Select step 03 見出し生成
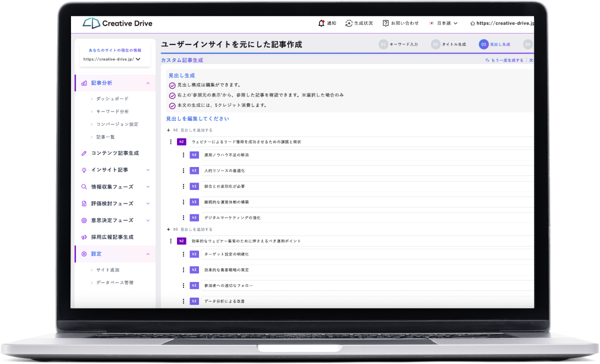The width and height of the screenshot is (600, 364). [494, 44]
